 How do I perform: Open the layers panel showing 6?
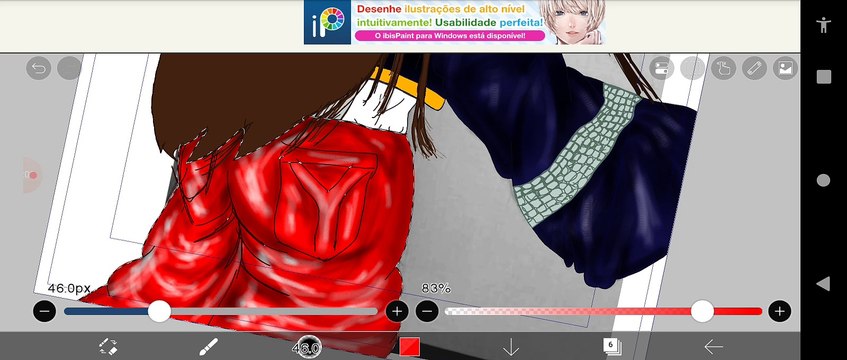coord(612,346)
